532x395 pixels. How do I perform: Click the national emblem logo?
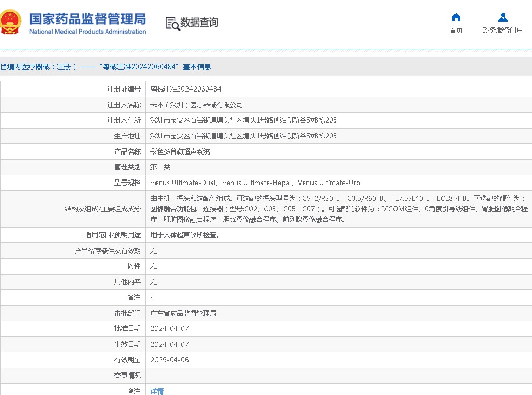[x=10, y=22]
